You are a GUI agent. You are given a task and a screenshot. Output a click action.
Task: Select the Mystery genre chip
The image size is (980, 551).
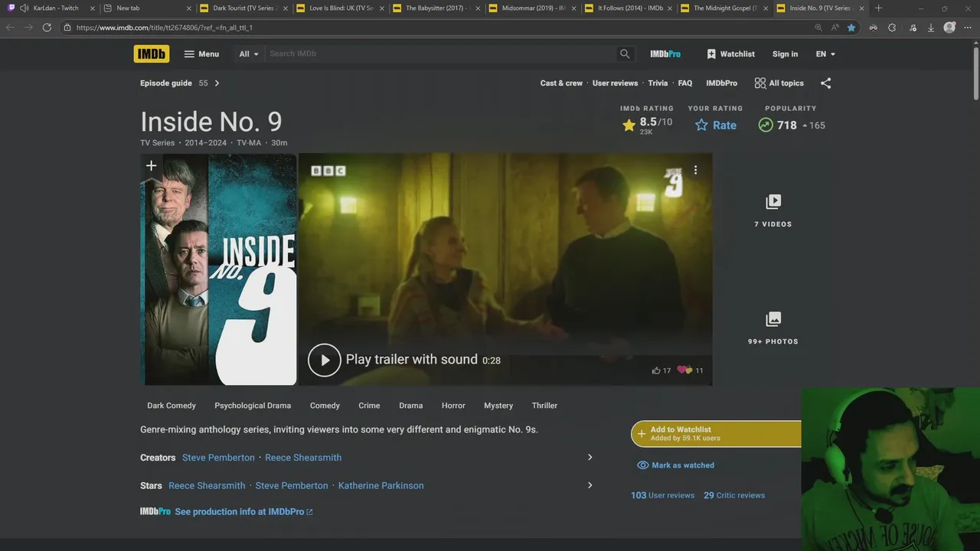pyautogui.click(x=498, y=406)
